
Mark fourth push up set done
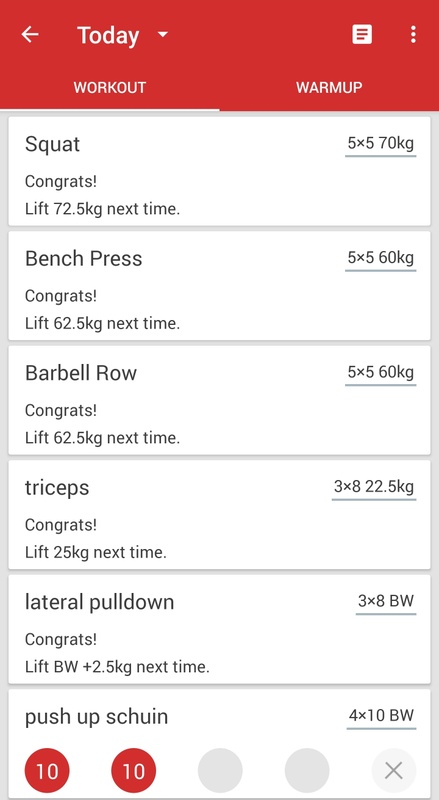click(x=307, y=770)
